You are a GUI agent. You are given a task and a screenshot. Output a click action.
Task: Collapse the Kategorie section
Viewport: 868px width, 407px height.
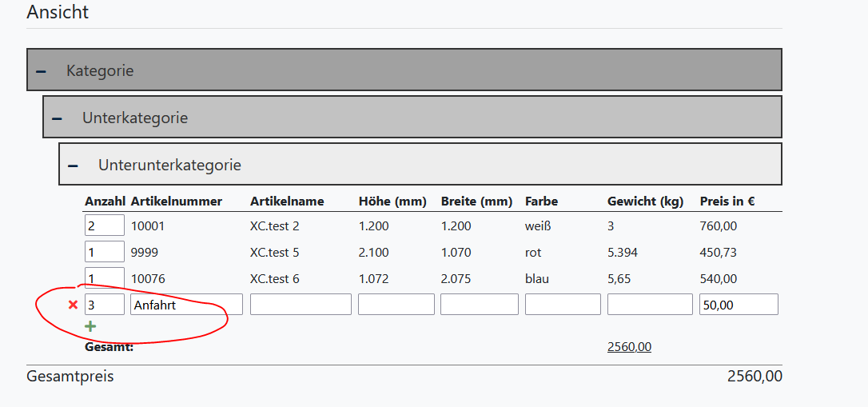click(41, 71)
